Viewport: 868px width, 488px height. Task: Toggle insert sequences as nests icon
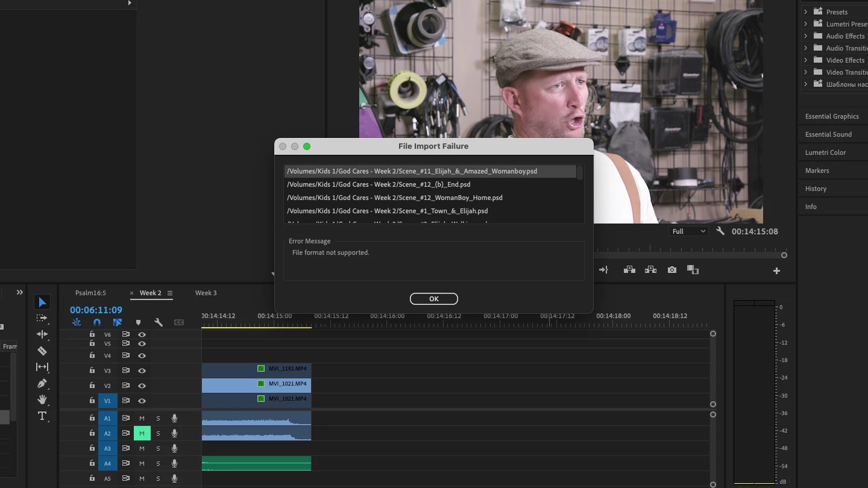pyautogui.click(x=77, y=322)
